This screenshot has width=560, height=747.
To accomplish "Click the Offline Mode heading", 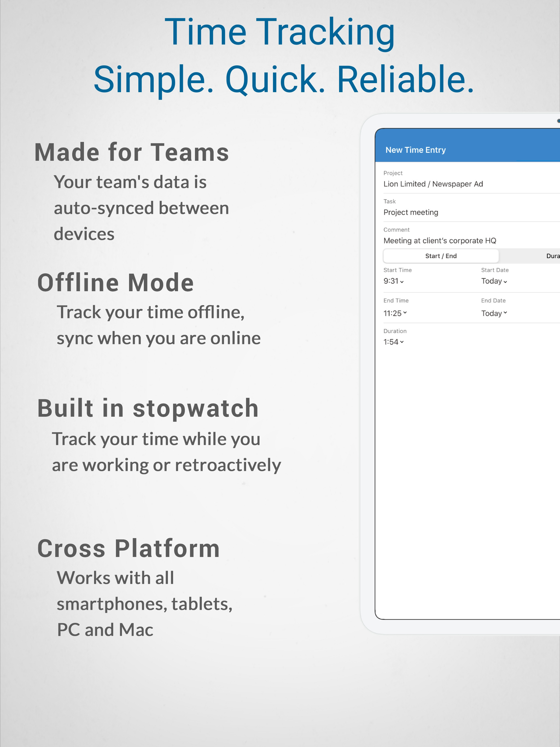I will pos(115,283).
